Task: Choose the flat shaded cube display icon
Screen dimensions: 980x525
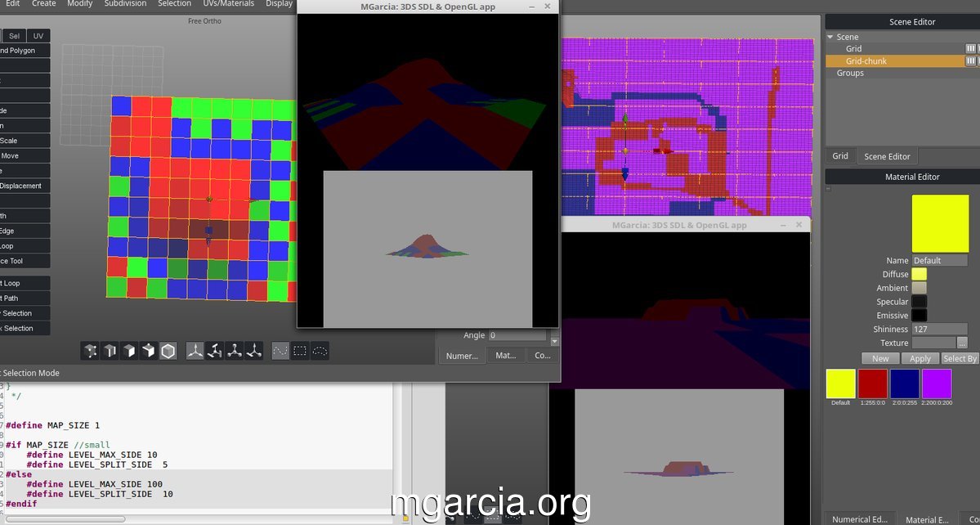Action: pyautogui.click(x=129, y=352)
